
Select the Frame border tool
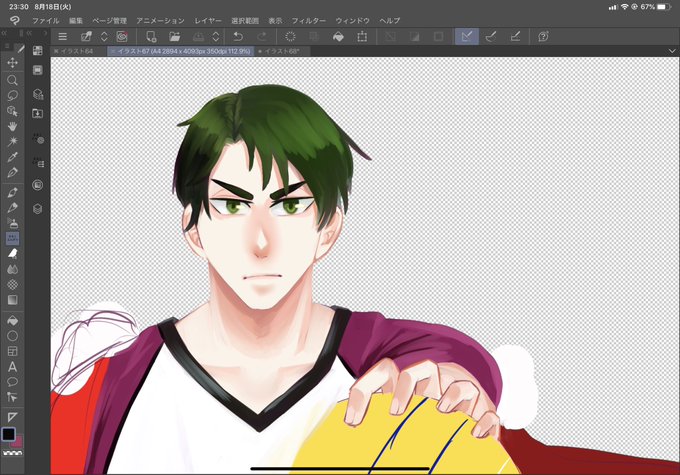[12, 351]
